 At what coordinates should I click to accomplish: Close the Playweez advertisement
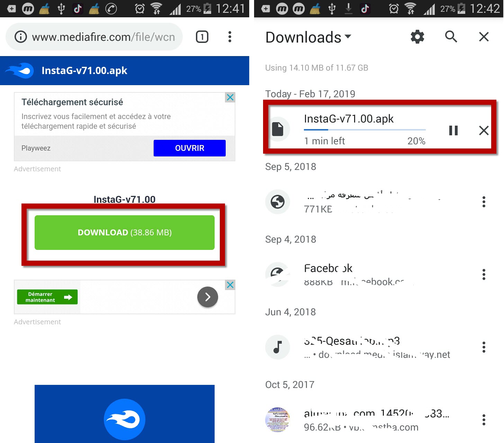click(230, 97)
